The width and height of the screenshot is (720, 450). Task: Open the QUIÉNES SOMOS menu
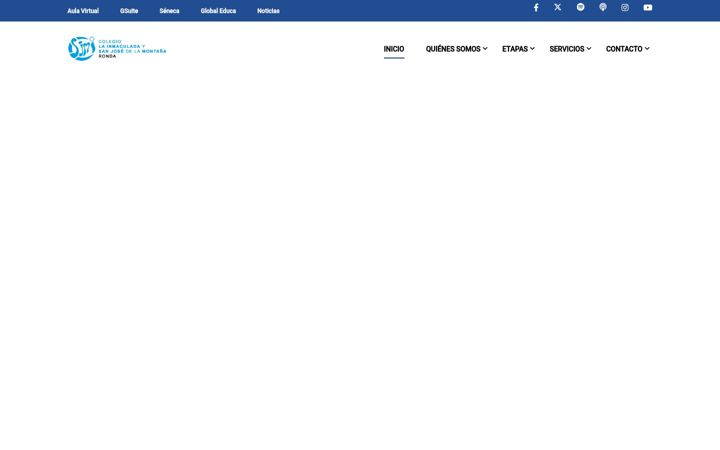pyautogui.click(x=453, y=49)
